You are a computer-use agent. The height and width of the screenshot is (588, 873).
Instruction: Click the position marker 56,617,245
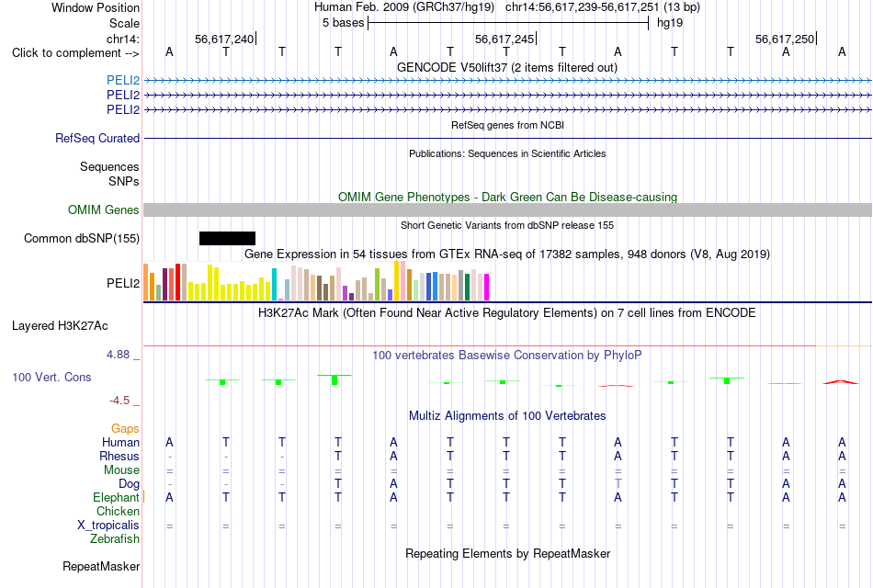coord(505,39)
